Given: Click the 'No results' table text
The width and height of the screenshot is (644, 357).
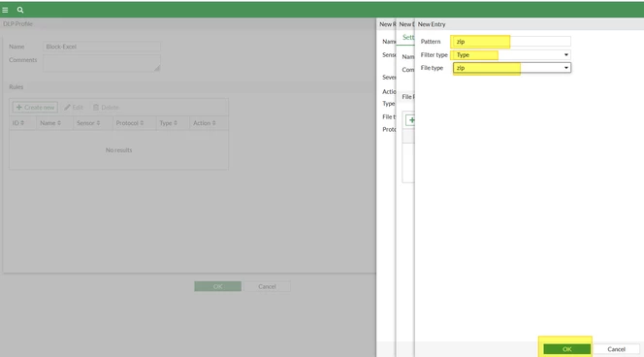Looking at the screenshot, I should (118, 150).
